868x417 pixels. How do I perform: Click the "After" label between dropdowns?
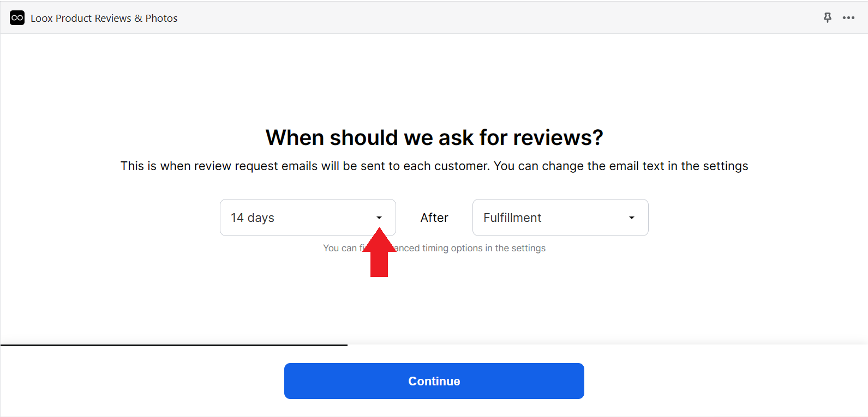434,217
